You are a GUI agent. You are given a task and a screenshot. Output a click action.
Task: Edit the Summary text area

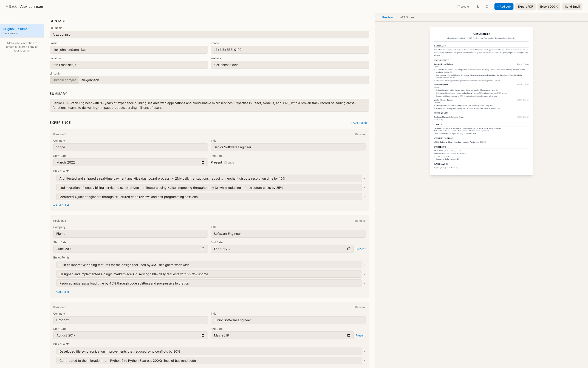(209, 105)
